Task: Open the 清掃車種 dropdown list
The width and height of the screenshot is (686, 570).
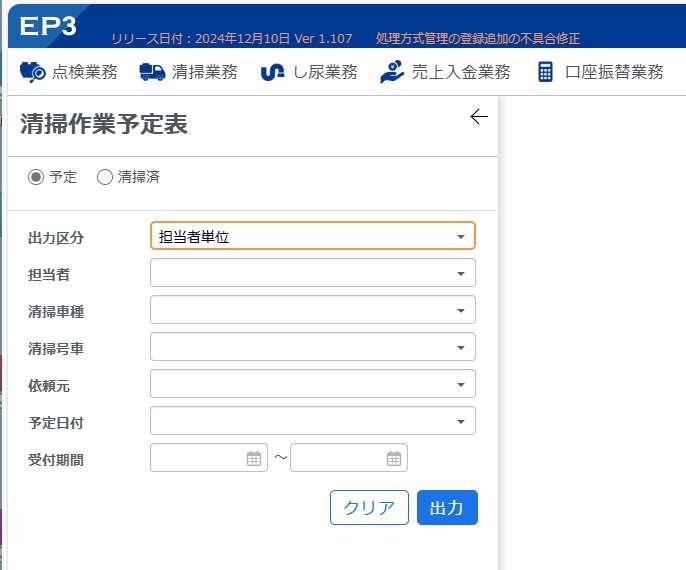Action: click(312, 310)
